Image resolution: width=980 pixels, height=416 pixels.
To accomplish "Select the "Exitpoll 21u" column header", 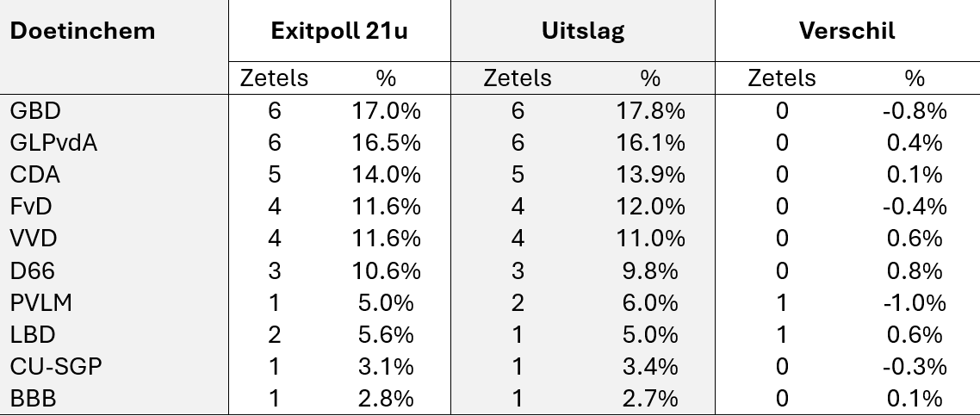I will 338,31.
